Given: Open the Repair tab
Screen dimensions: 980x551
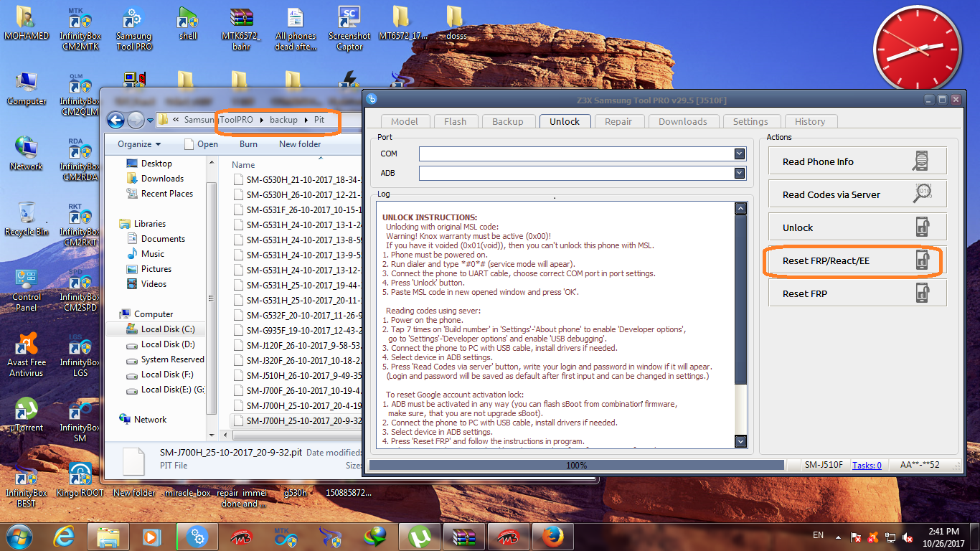Looking at the screenshot, I should [x=618, y=121].
